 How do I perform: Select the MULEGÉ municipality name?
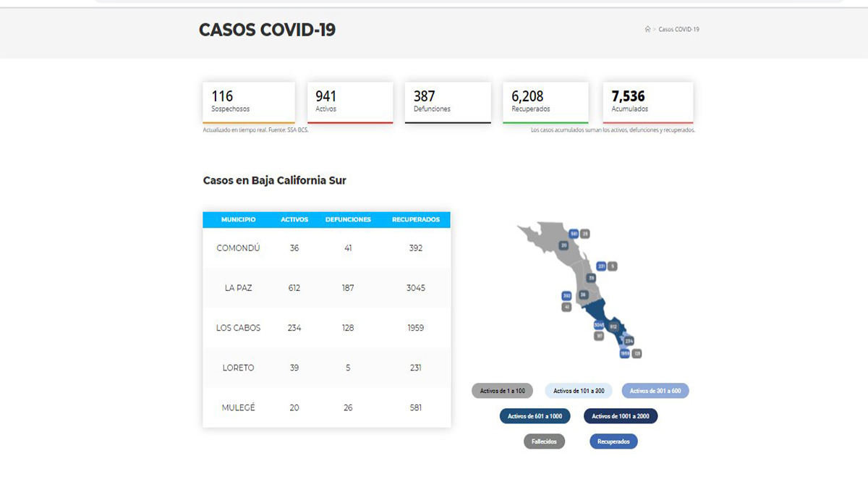click(x=238, y=407)
